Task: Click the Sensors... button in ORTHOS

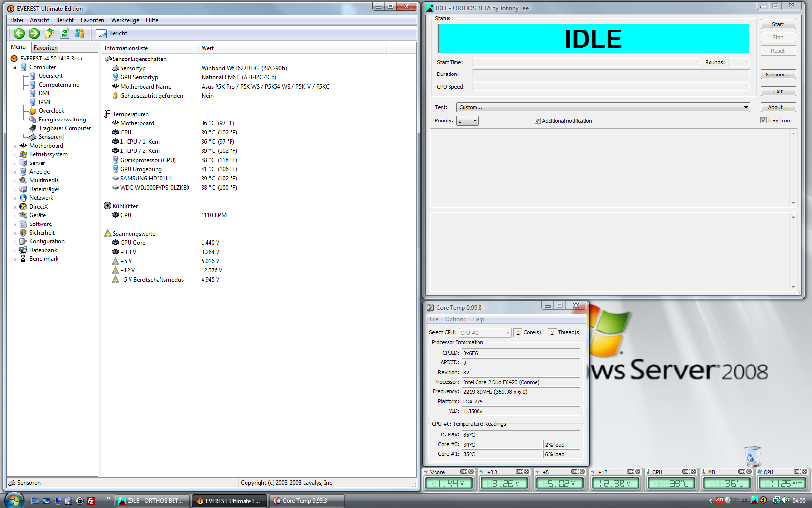Action: (778, 75)
